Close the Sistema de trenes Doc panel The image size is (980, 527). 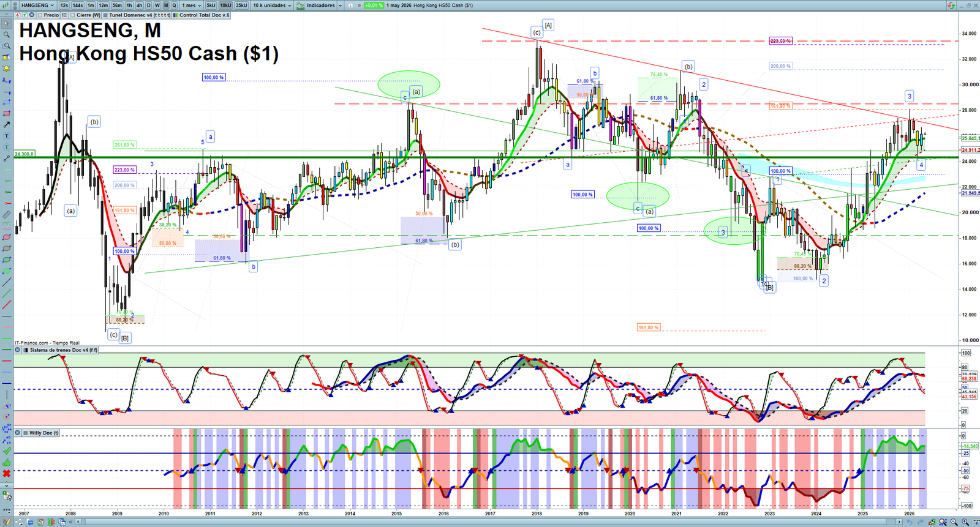tap(18, 350)
